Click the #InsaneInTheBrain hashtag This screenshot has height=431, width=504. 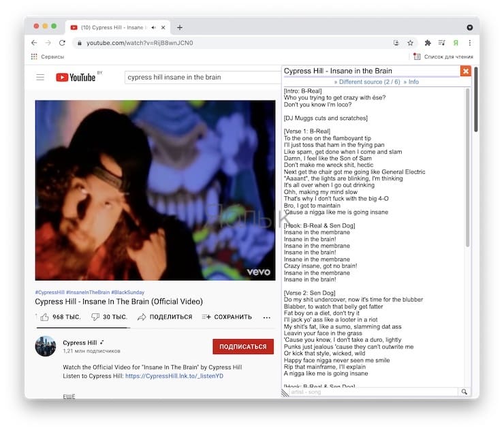88,293
